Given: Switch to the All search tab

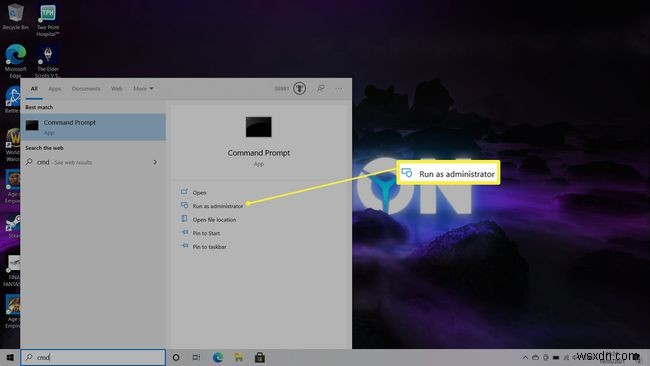Looking at the screenshot, I should point(34,89).
